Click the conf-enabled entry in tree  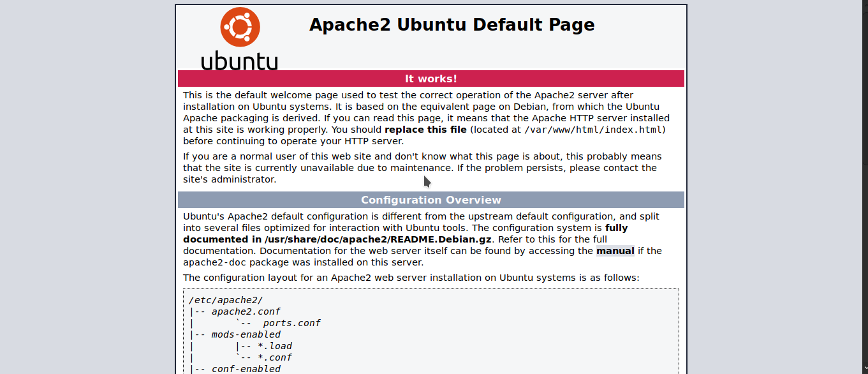point(246,368)
